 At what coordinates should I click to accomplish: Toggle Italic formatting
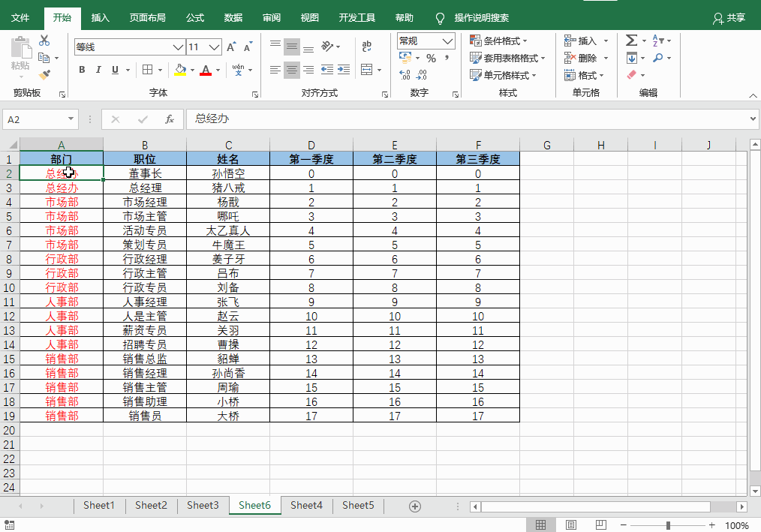coord(98,70)
